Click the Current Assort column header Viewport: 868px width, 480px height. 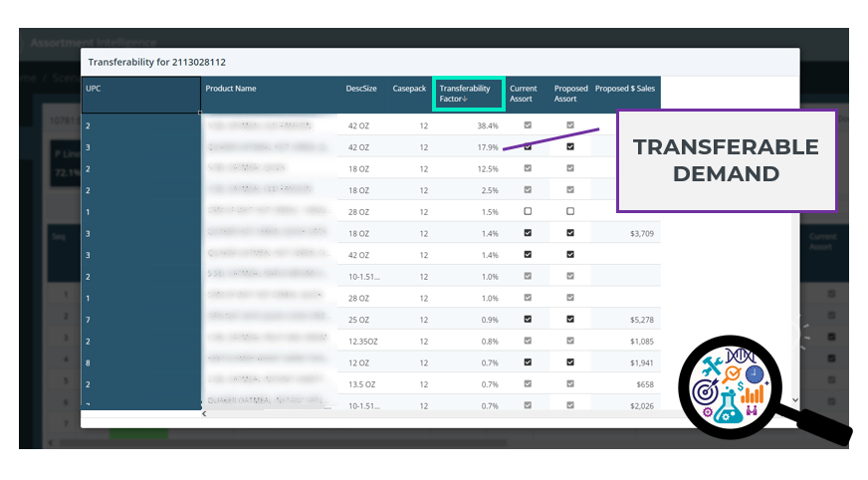click(524, 94)
